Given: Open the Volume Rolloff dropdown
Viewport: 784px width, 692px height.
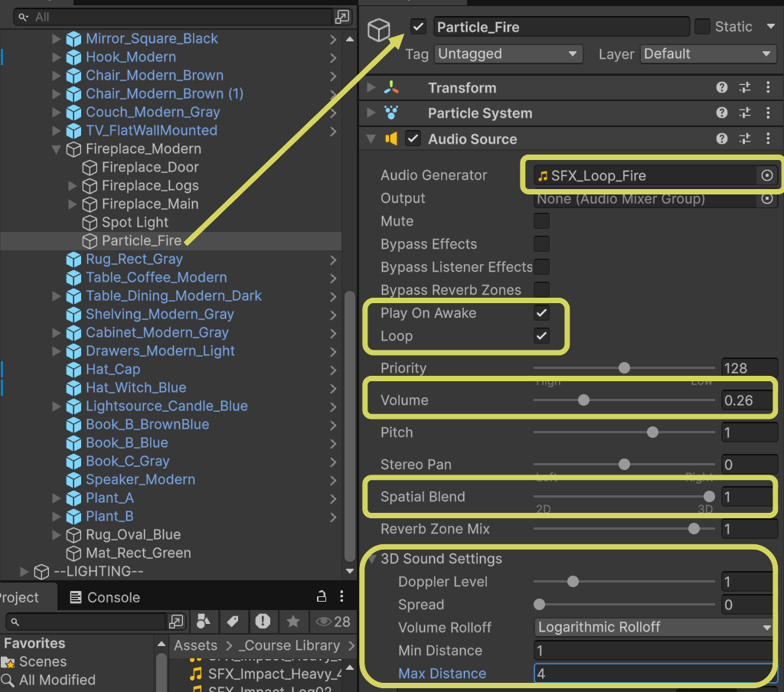Looking at the screenshot, I should point(655,627).
